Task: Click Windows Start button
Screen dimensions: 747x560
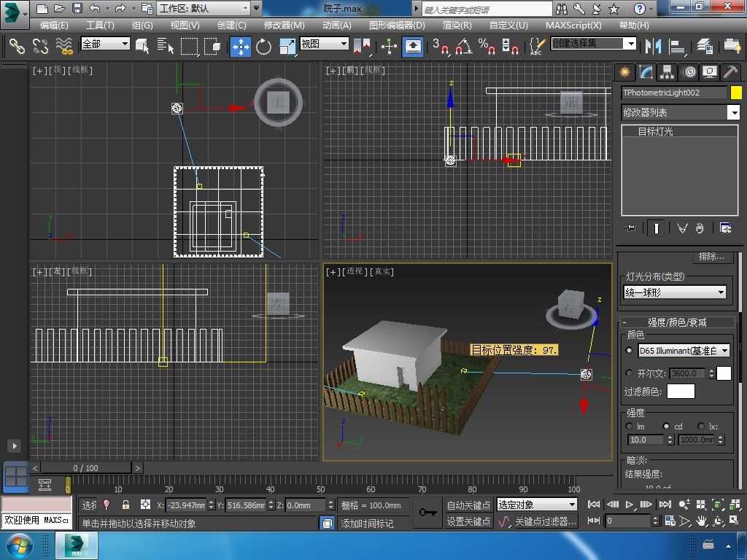Action: 19,545
